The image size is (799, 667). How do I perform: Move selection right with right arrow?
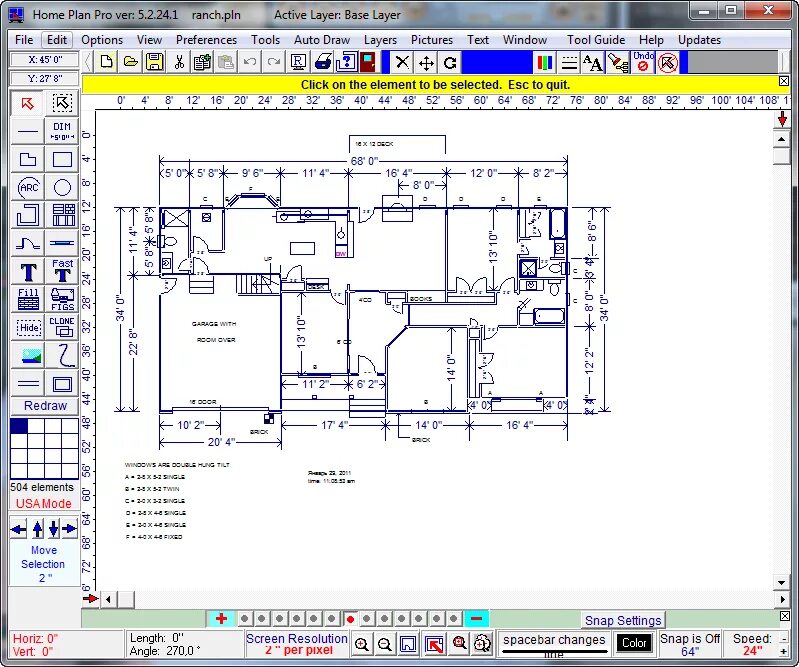70,529
